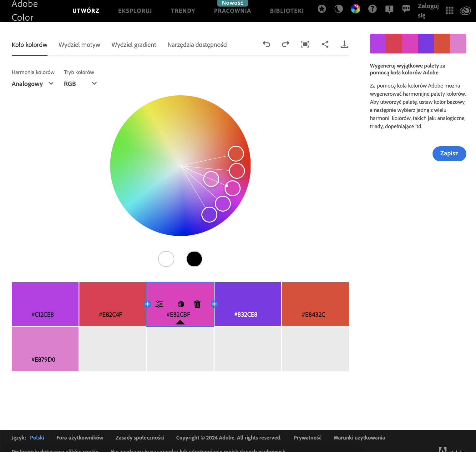Switch to Koło kolorów tab
476x452 pixels.
[x=29, y=45]
